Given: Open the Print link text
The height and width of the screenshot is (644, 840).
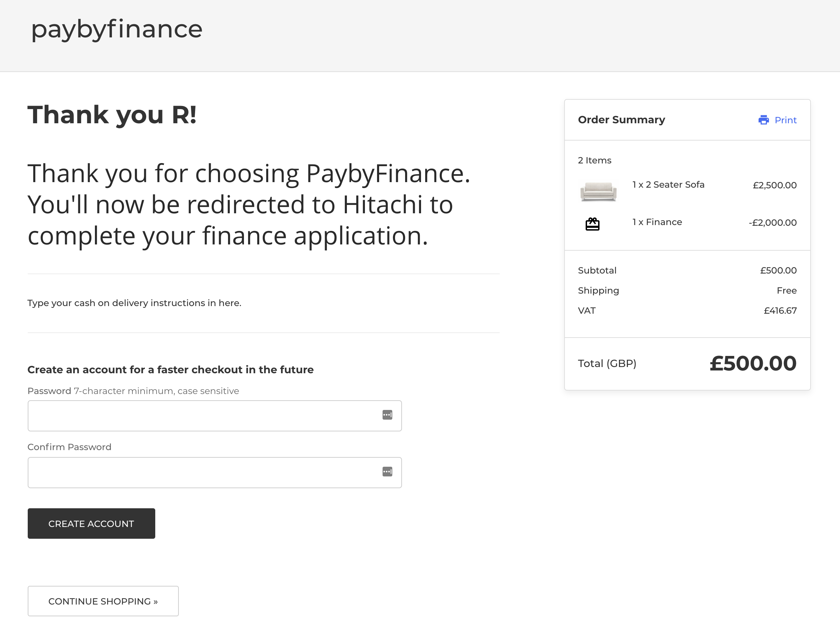Looking at the screenshot, I should [x=785, y=120].
